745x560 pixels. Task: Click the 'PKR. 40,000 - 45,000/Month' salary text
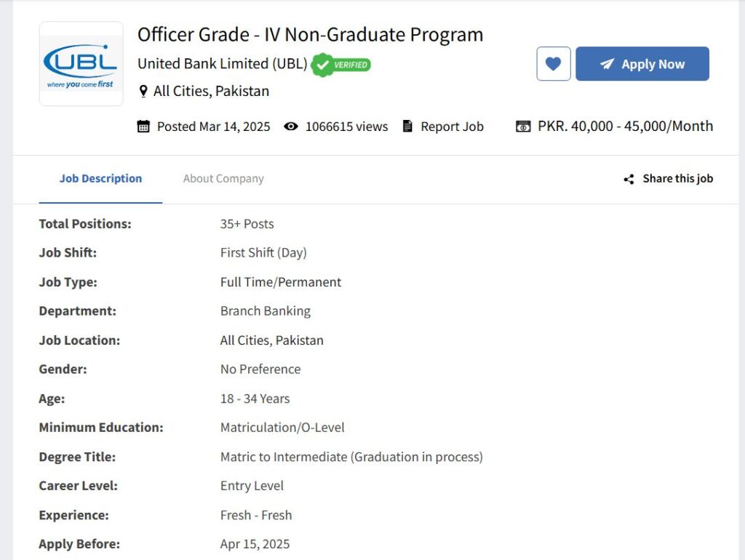625,127
